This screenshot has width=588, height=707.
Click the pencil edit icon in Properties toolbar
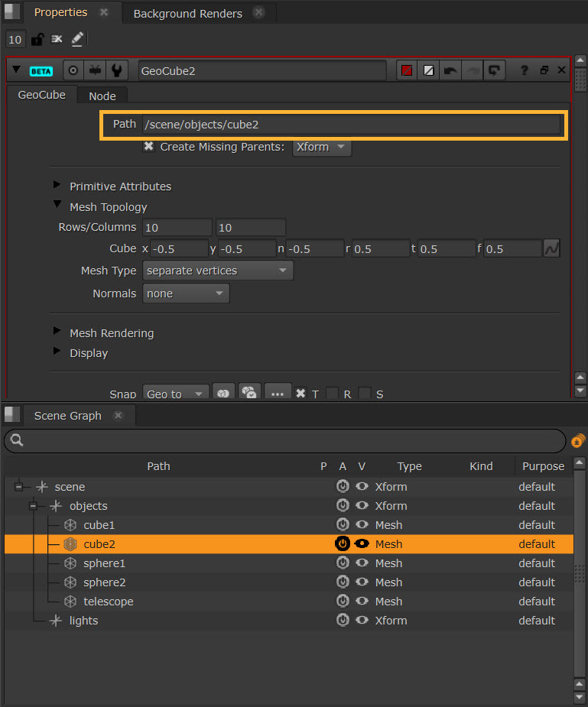tap(77, 39)
